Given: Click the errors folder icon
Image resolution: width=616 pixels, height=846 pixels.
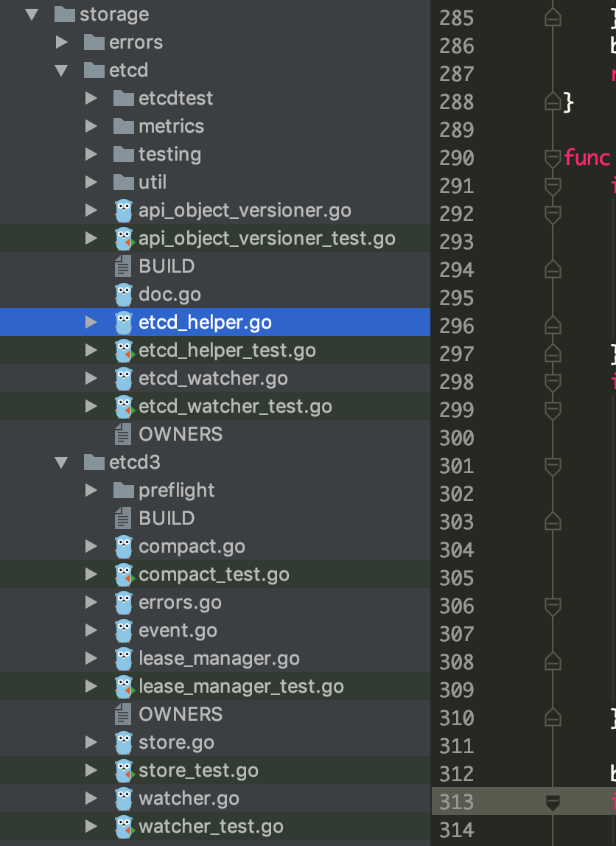Looking at the screenshot, I should 94,42.
